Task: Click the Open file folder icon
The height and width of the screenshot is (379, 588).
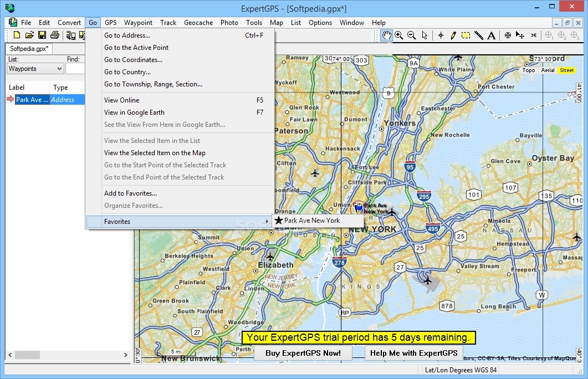Action: pos(29,35)
